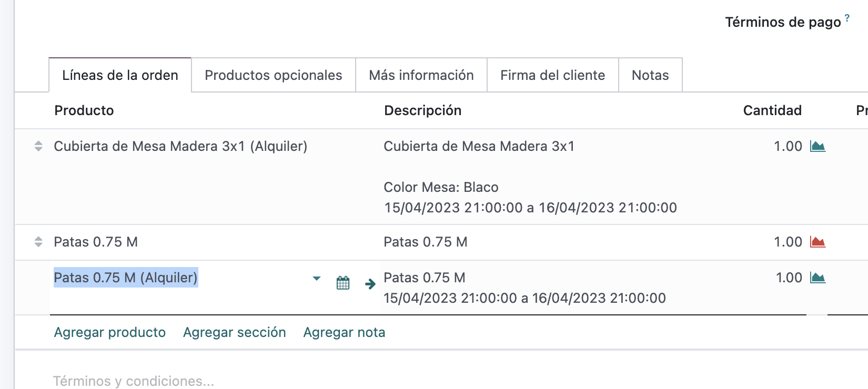Open the calendar icon to set rental dates
Image resolution: width=868 pixels, height=389 pixels.
pos(342,283)
